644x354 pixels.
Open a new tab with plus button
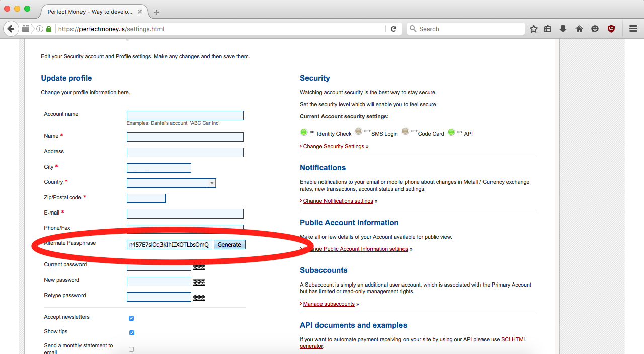click(x=156, y=12)
